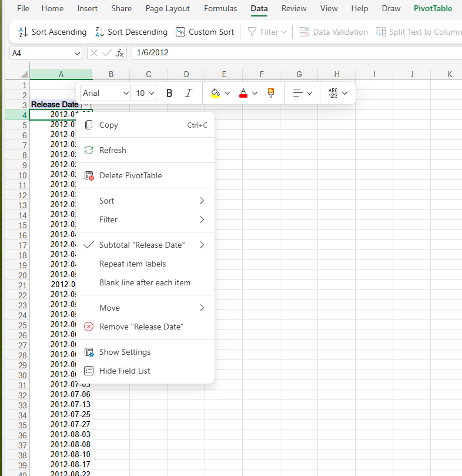This screenshot has height=476, width=462.
Task: Click the Release Date header cell
Action: tap(55, 105)
